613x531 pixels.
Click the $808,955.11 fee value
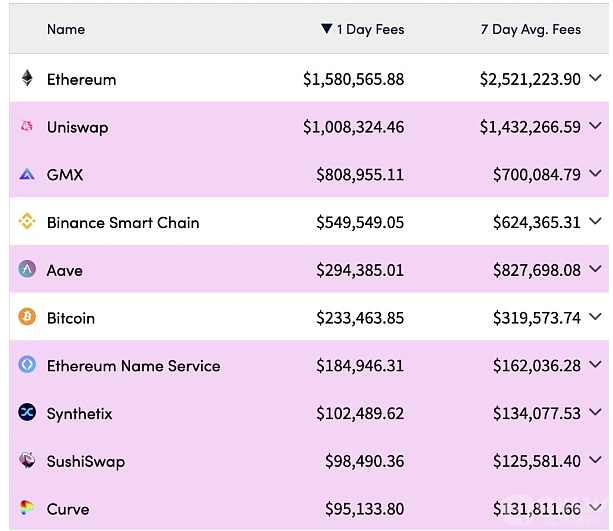coord(360,175)
